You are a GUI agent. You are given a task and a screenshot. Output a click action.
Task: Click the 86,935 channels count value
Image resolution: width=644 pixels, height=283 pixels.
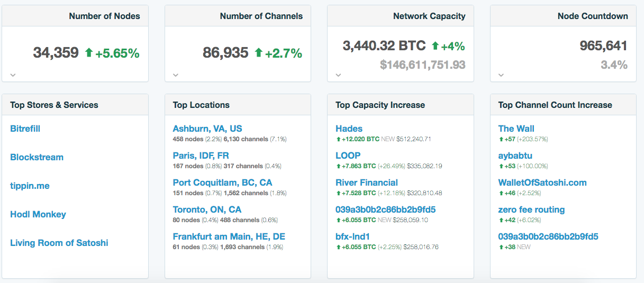pos(225,52)
